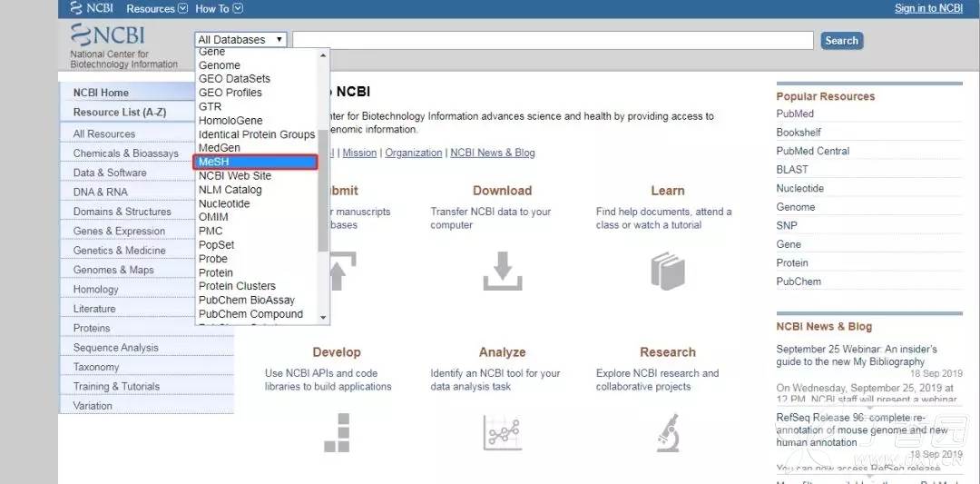980x484 pixels.
Task: Open BLAST under Popular Resources
Action: pyautogui.click(x=792, y=170)
